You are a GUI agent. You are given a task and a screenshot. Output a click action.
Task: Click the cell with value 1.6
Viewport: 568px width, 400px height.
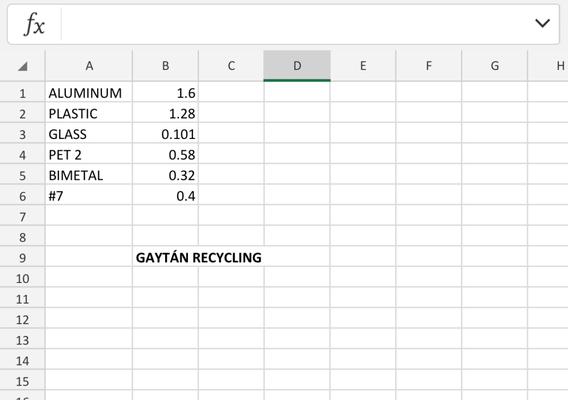(x=166, y=93)
